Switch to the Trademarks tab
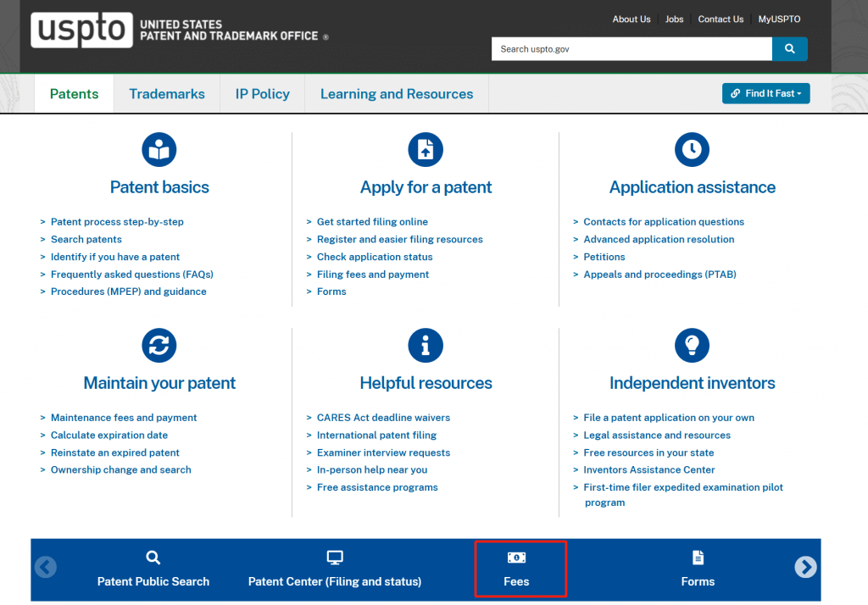This screenshot has width=868, height=605. pos(167,94)
